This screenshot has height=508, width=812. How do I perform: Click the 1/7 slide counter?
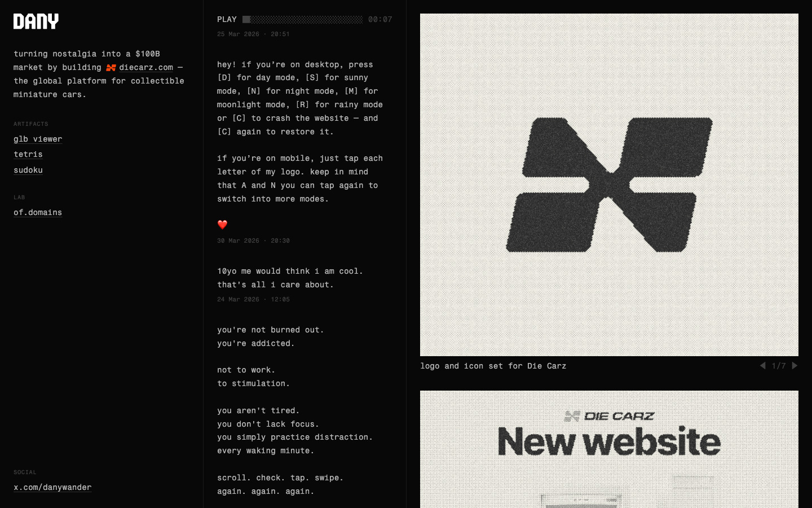[779, 366]
